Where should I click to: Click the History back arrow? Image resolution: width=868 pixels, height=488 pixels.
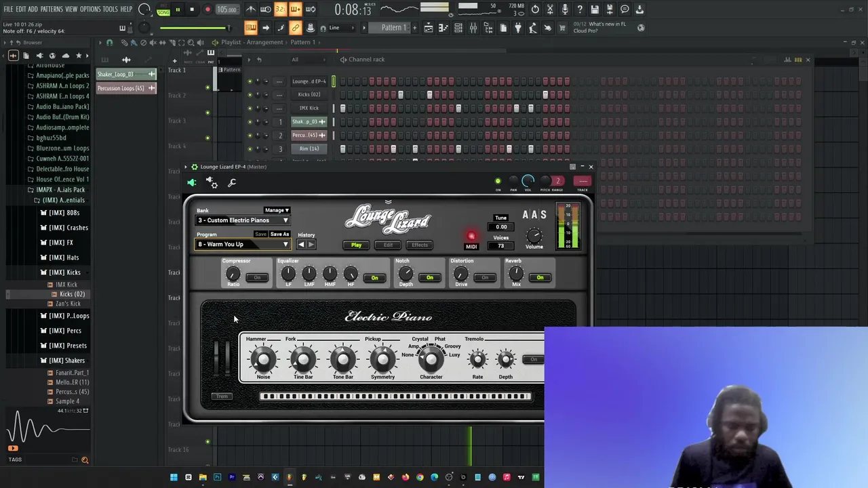point(302,245)
